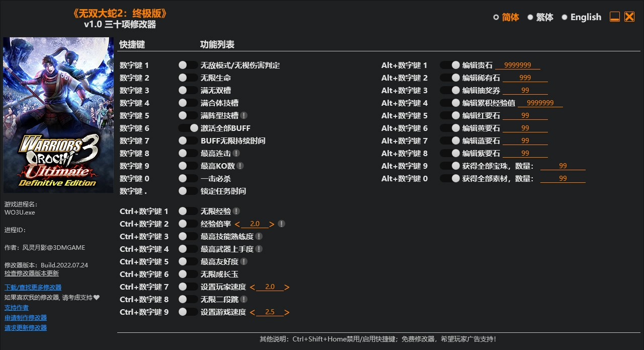Switch to 繁体 language

pos(530,17)
